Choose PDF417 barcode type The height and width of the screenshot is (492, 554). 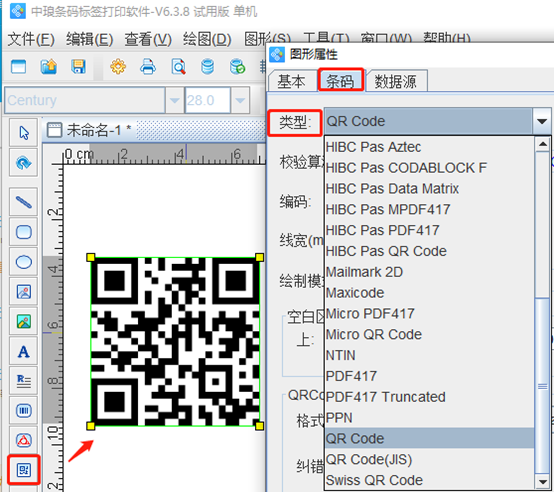click(x=429, y=376)
